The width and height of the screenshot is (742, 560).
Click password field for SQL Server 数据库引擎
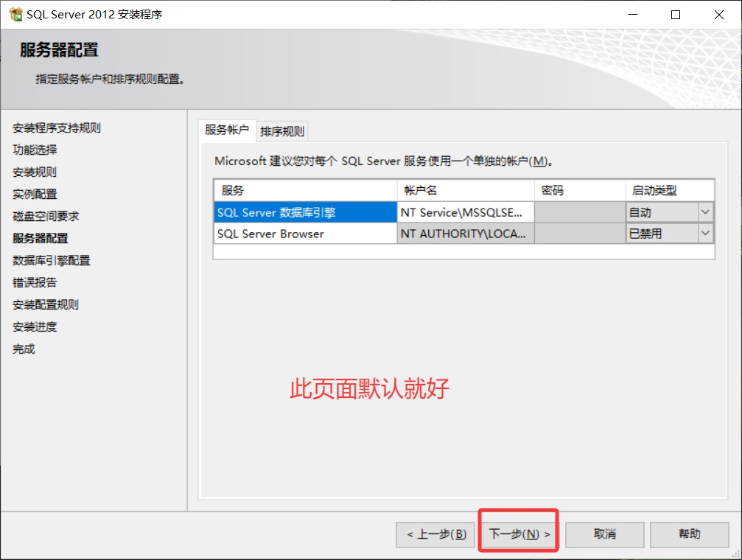580,212
